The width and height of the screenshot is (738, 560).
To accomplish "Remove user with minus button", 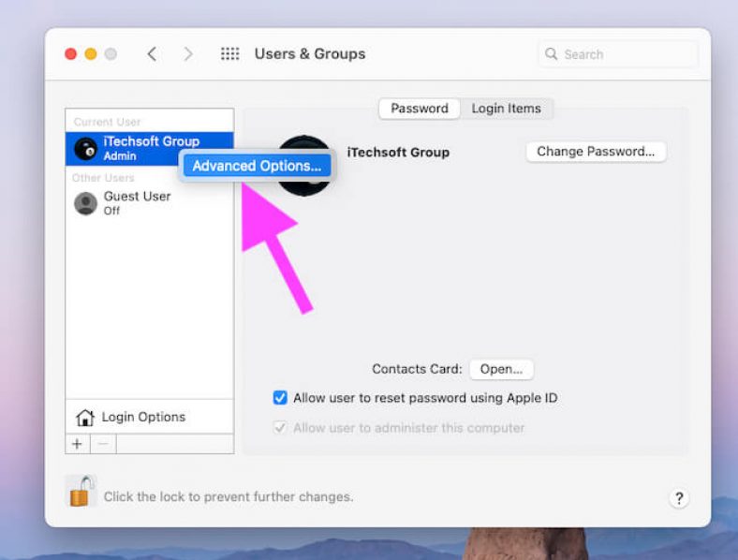I will (x=103, y=444).
